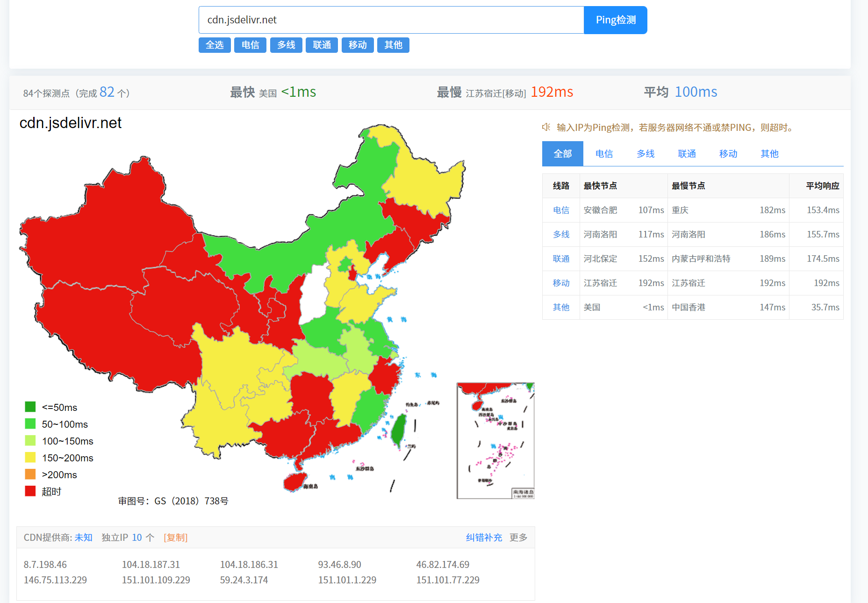Click the 153.4ms average response value
The width and height of the screenshot is (868, 603).
(823, 210)
